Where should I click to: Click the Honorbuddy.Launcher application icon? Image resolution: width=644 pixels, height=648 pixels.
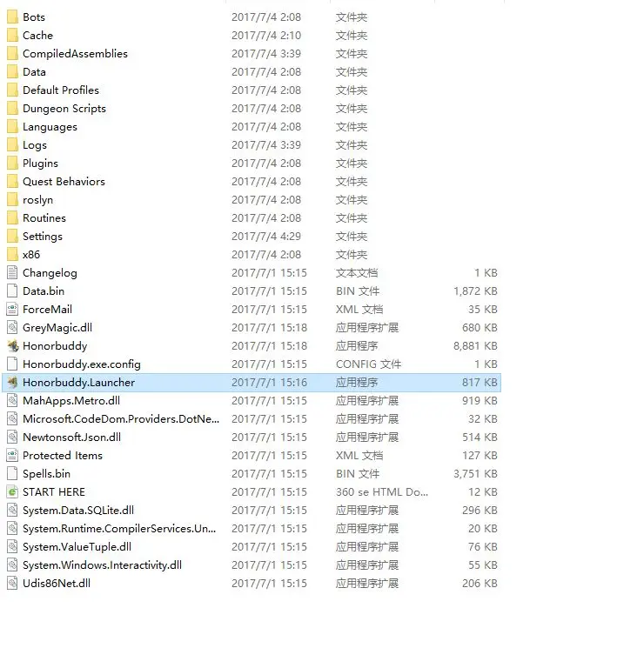pyautogui.click(x=13, y=382)
